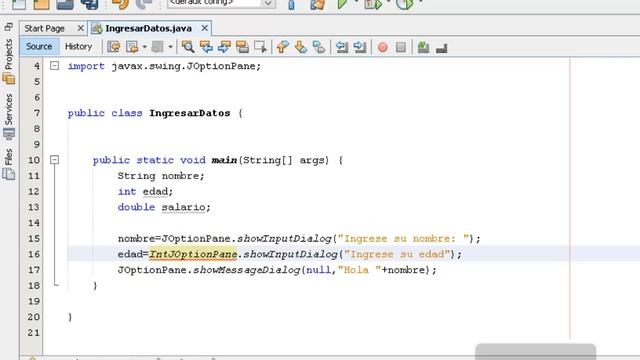The height and width of the screenshot is (360, 640).
Task: Profile Project icon
Action: click(404, 4)
